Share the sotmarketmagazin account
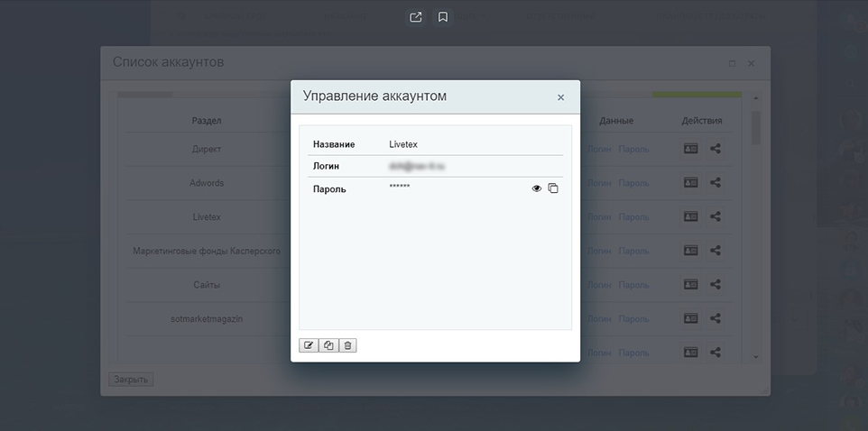 [x=716, y=318]
